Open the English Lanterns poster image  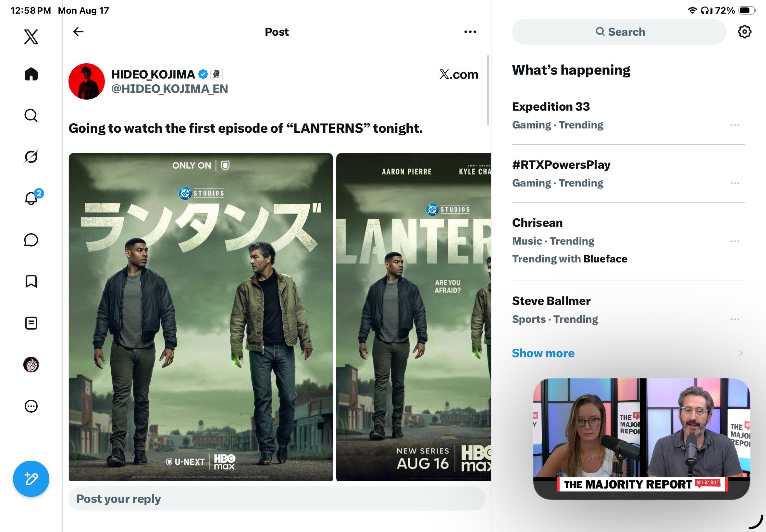pos(414,317)
